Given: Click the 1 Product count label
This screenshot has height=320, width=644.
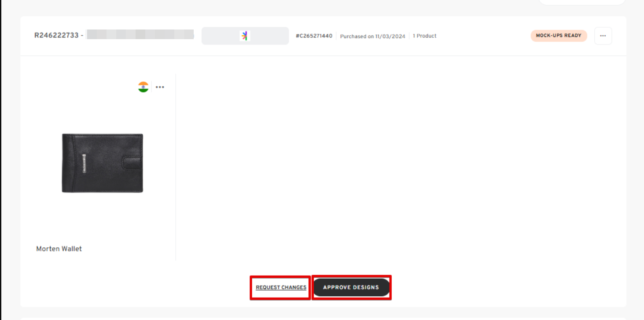Looking at the screenshot, I should 424,36.
